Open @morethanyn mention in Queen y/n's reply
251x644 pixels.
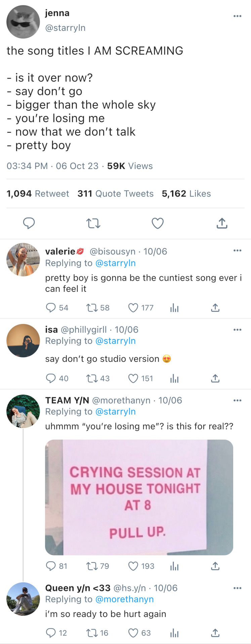pyautogui.click(x=124, y=599)
